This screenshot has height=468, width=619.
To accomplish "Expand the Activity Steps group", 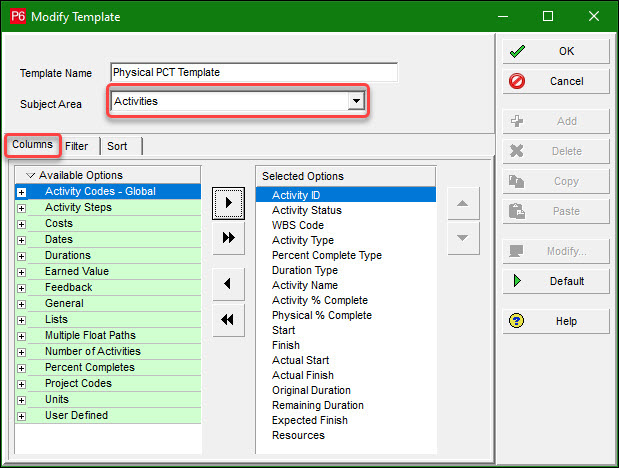I will pyautogui.click(x=22, y=208).
